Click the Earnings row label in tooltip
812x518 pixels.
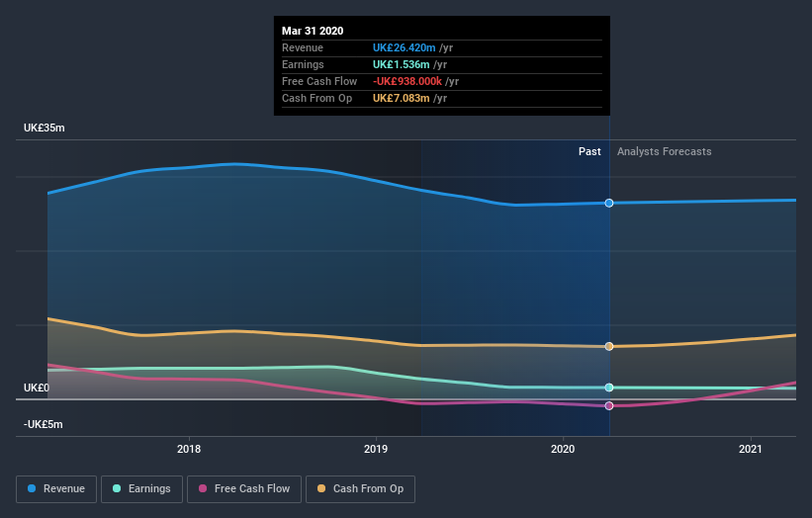(x=303, y=64)
